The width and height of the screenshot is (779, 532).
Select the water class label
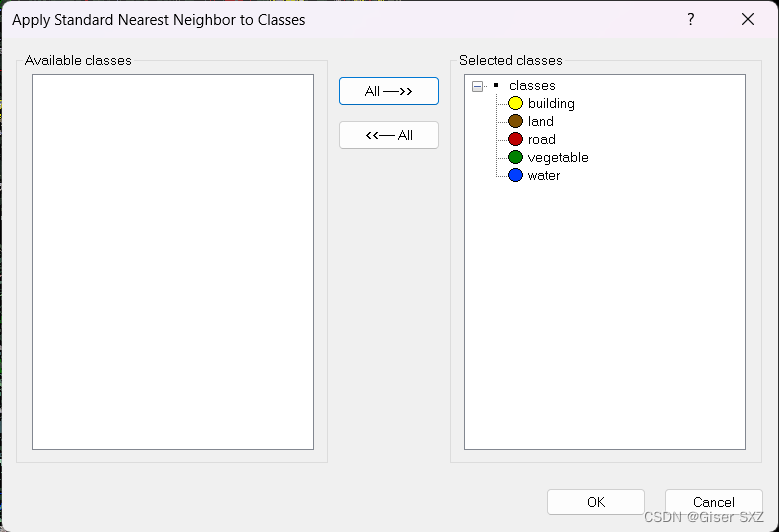(x=544, y=175)
